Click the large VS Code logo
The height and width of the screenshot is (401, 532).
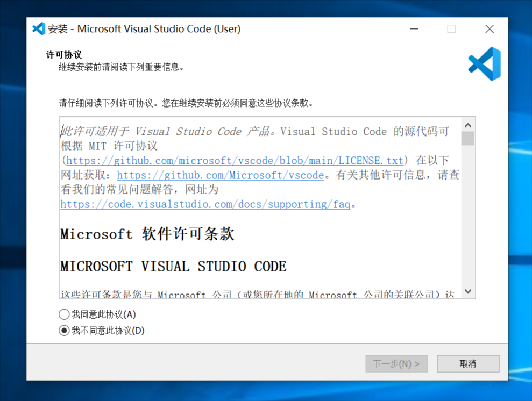pyautogui.click(x=485, y=64)
